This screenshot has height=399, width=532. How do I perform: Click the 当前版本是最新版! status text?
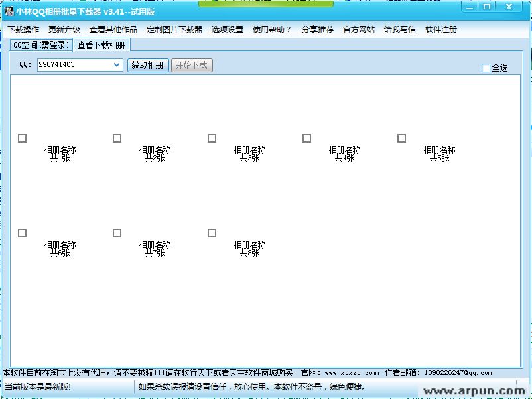tap(38, 387)
